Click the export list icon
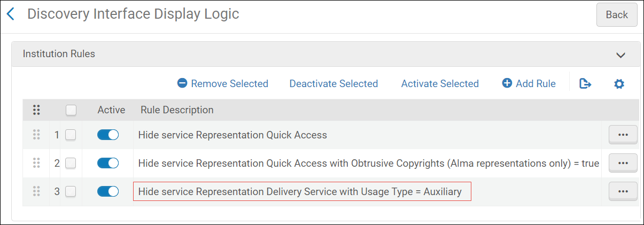This screenshot has width=644, height=225. [x=586, y=83]
